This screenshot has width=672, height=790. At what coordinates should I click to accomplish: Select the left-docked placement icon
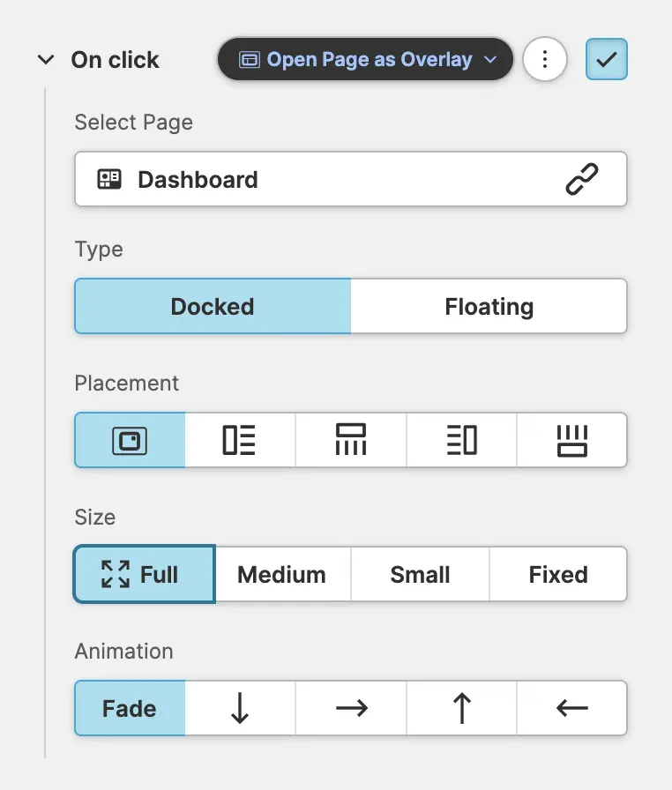click(x=240, y=440)
